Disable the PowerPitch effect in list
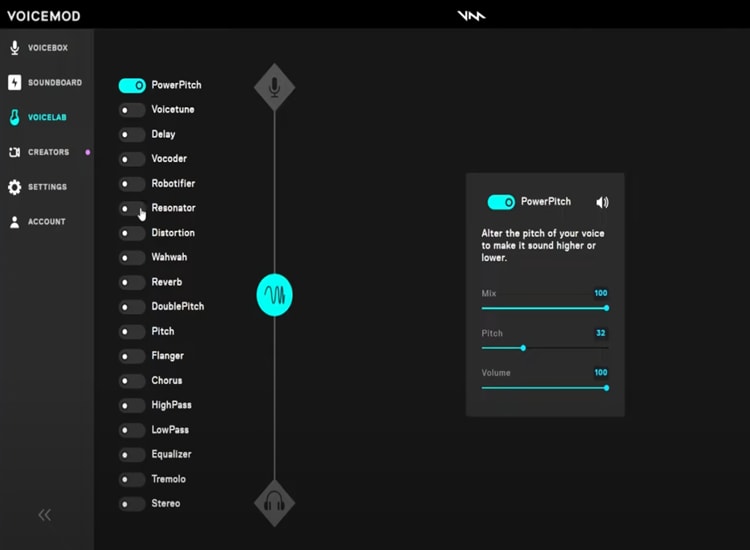This screenshot has width=750, height=550. pyautogui.click(x=132, y=86)
